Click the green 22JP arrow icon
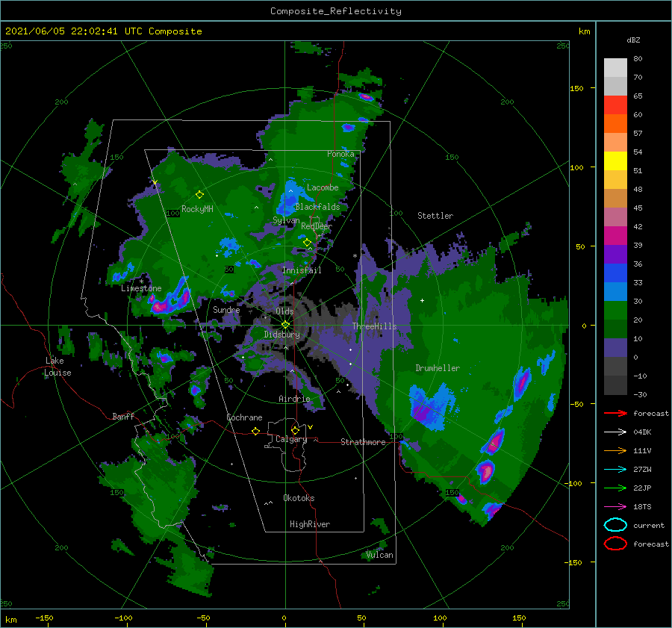 pyautogui.click(x=615, y=488)
